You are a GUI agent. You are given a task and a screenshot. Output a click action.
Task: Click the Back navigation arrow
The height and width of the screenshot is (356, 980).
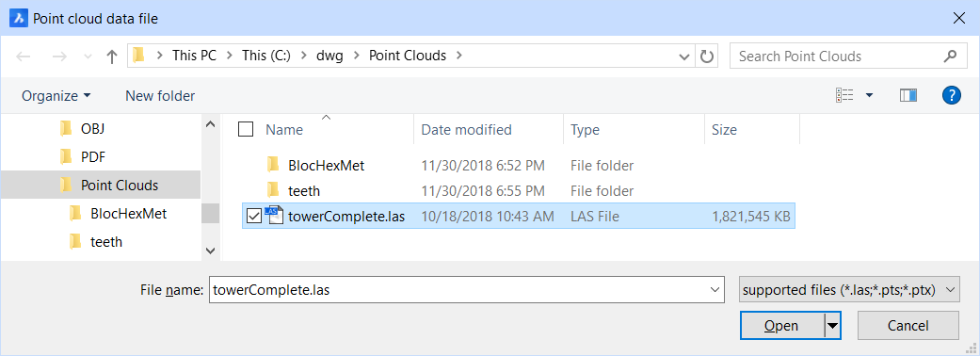click(24, 57)
